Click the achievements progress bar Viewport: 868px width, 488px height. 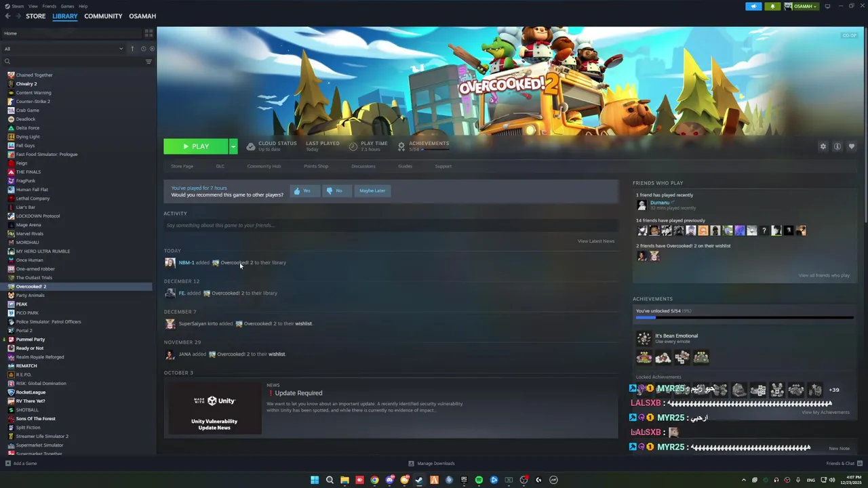pos(745,317)
